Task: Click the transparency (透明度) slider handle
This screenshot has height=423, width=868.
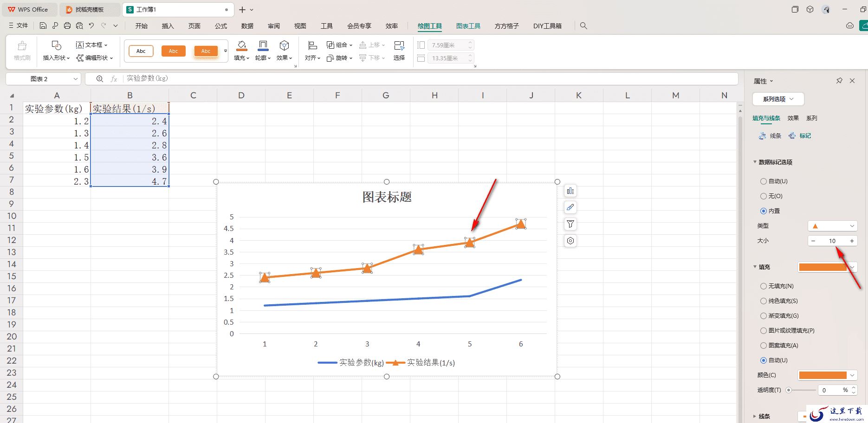Action: (x=789, y=390)
